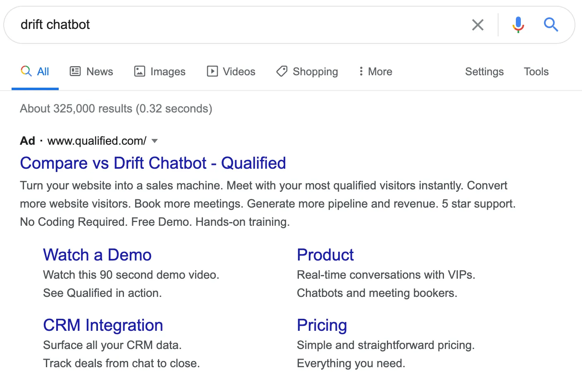Click the camera icon beside Images
This screenshot has width=582, height=392.
139,71
